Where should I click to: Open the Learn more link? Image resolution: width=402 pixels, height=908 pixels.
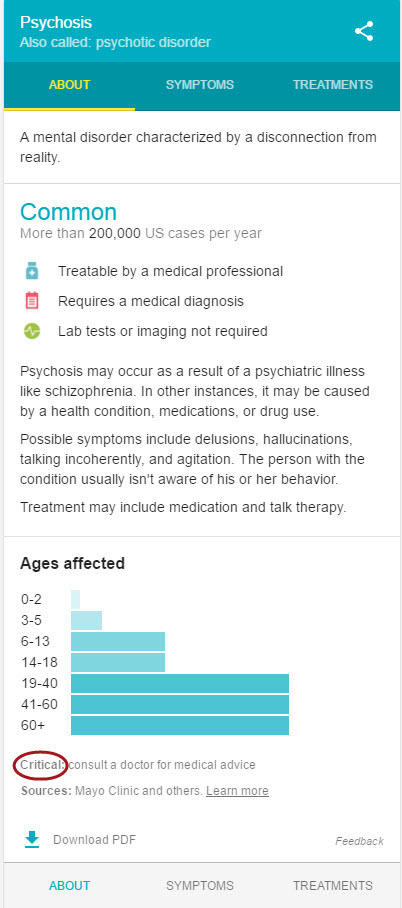(x=237, y=791)
